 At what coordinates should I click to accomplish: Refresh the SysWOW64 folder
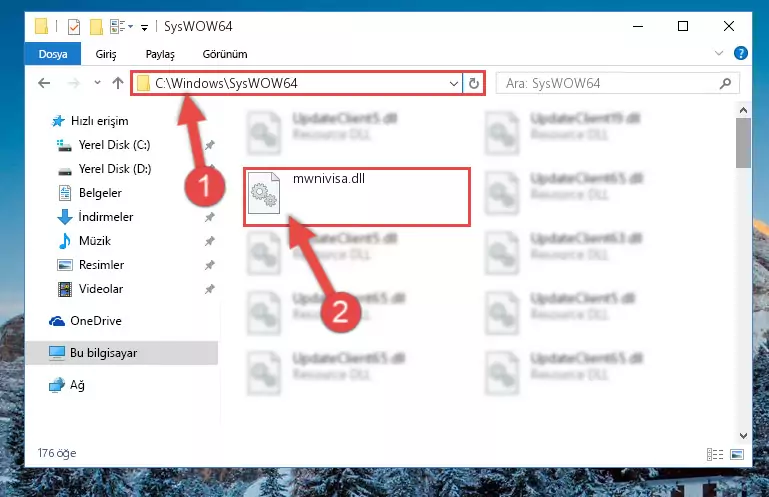coord(474,84)
